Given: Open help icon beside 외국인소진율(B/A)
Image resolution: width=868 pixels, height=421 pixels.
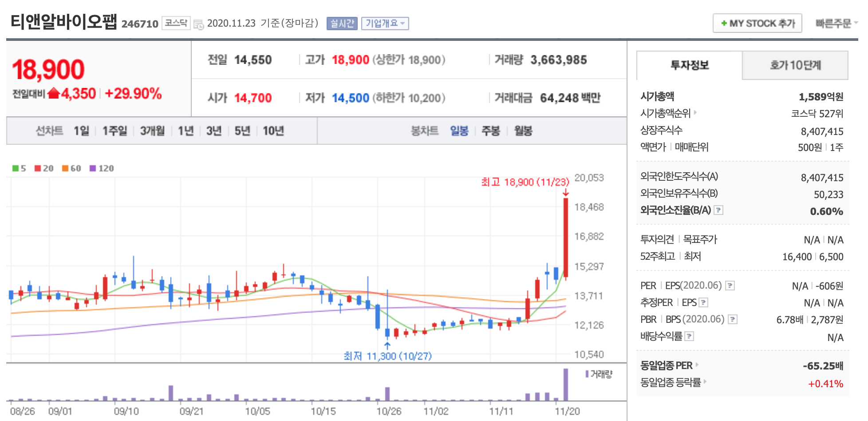Looking at the screenshot, I should (718, 210).
